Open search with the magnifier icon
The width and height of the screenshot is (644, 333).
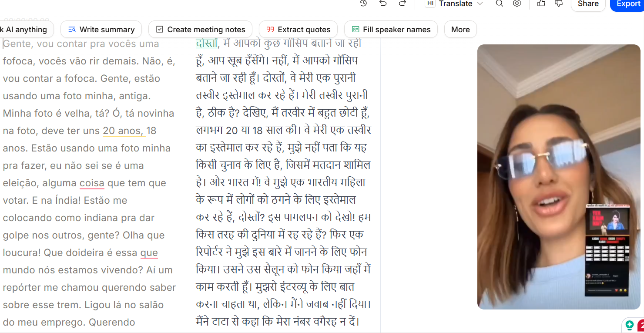(500, 3)
